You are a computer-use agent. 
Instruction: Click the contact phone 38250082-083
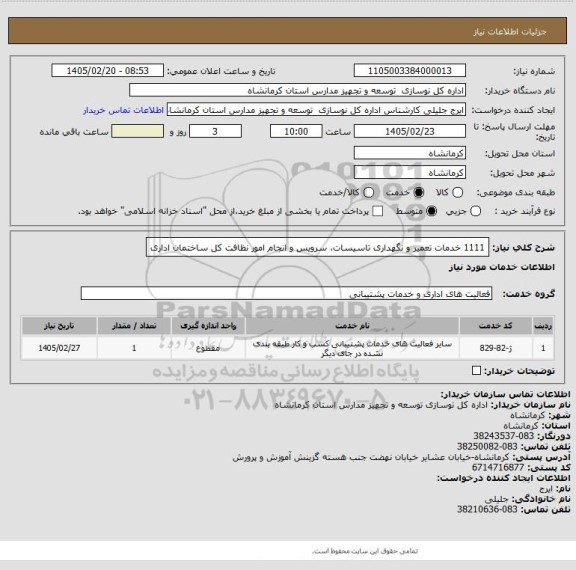(487, 446)
